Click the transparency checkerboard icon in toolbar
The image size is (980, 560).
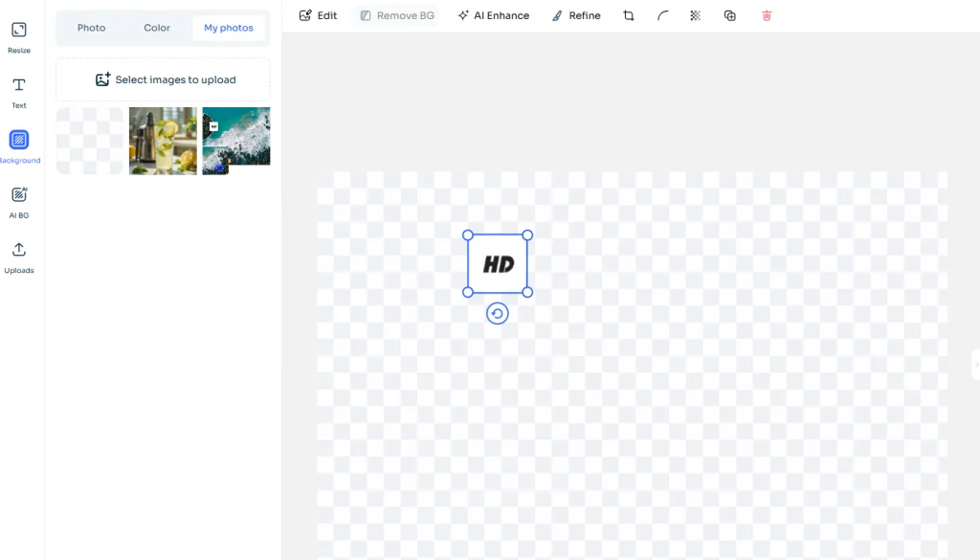(x=696, y=16)
